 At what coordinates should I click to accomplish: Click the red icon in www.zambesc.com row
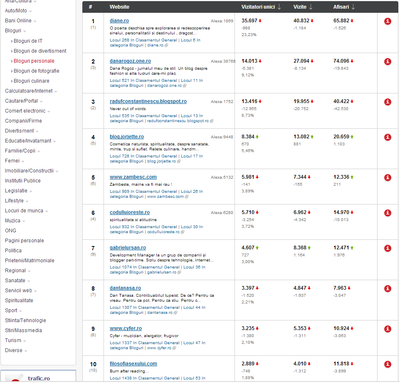click(x=387, y=178)
